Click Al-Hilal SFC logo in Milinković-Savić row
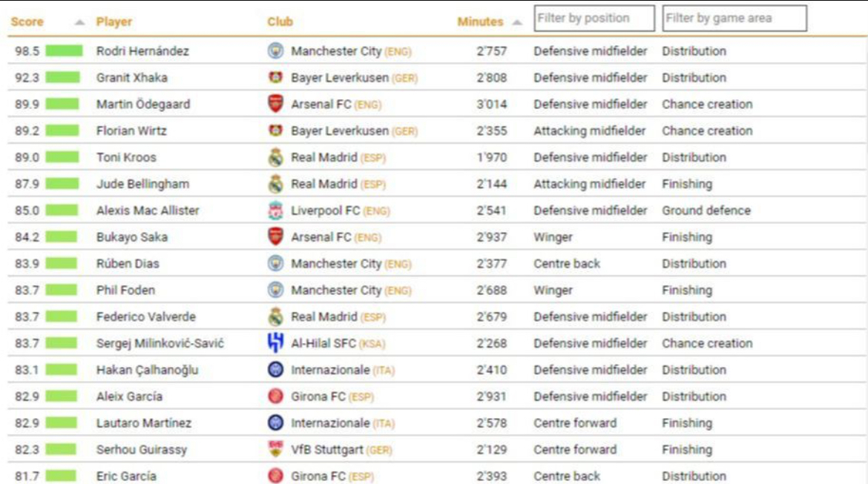The width and height of the screenshot is (868, 484). click(275, 343)
